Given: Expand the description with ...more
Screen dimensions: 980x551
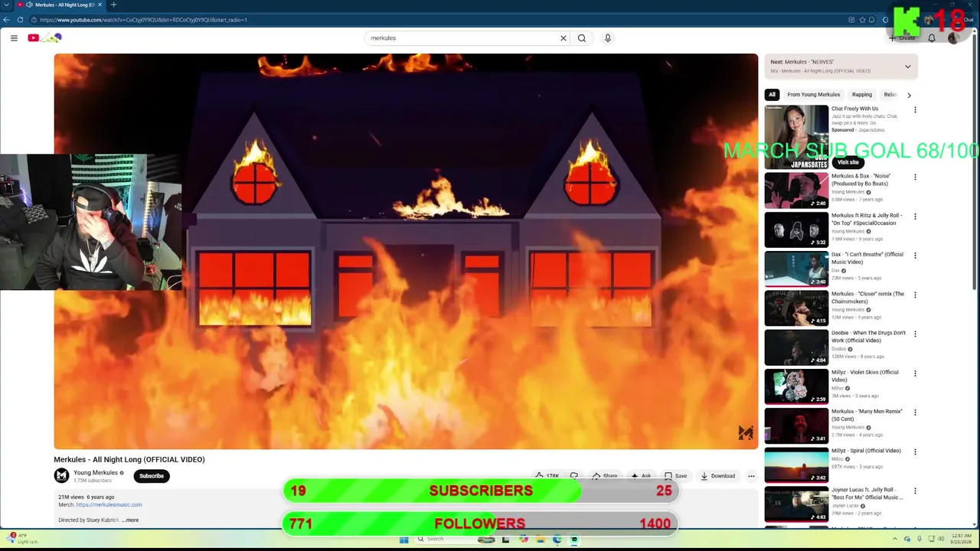Looking at the screenshot, I should click(x=130, y=520).
